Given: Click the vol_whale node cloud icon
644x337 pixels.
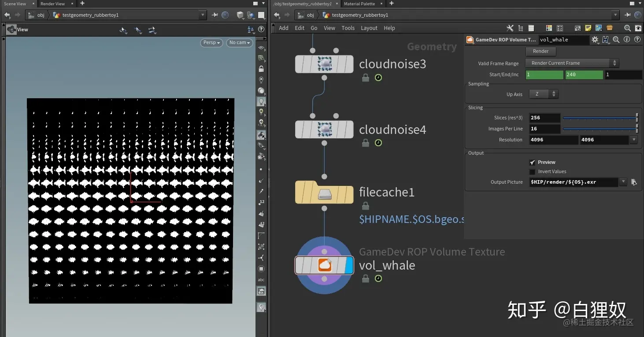Looking at the screenshot, I should point(325,265).
